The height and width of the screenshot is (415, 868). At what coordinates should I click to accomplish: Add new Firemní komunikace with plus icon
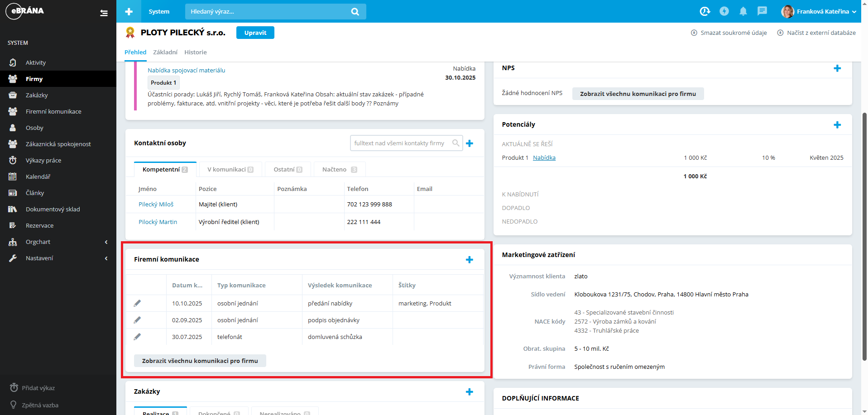(x=470, y=259)
